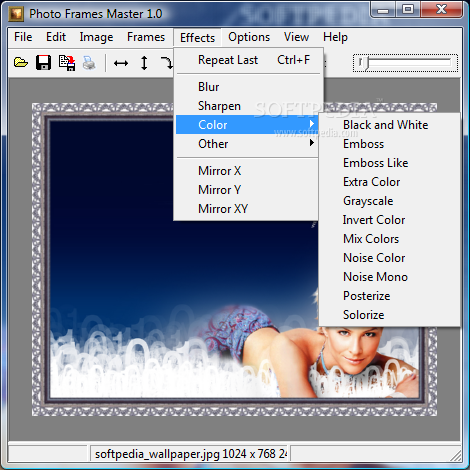Open the Options menu
The width and height of the screenshot is (470, 470).
pos(249,37)
